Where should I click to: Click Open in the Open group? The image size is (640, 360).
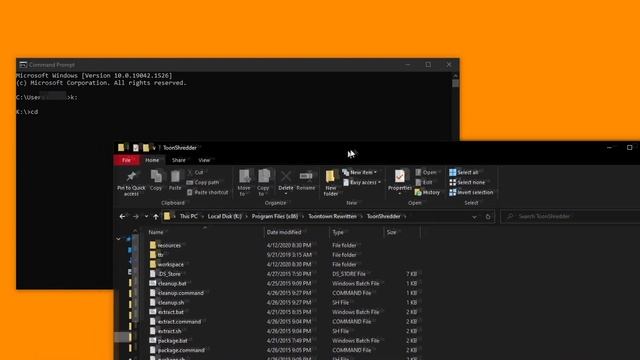click(426, 172)
